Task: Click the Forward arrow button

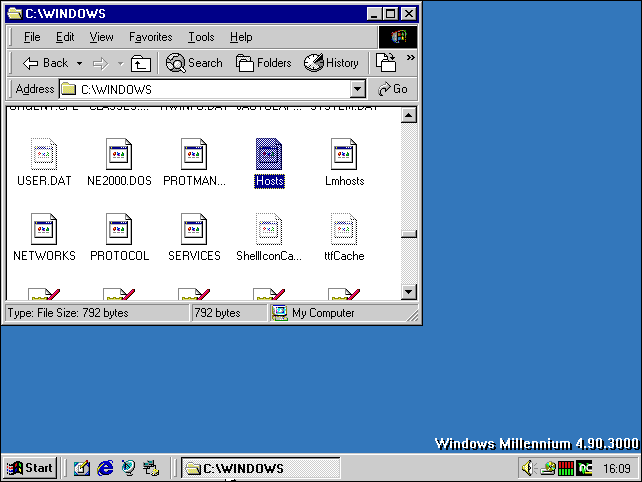Action: (x=100, y=63)
